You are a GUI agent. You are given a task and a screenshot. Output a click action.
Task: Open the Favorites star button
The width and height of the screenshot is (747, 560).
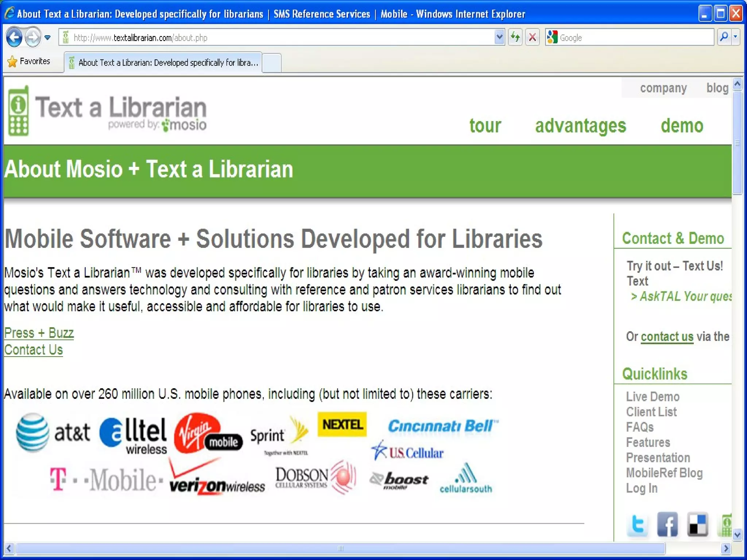click(x=28, y=61)
